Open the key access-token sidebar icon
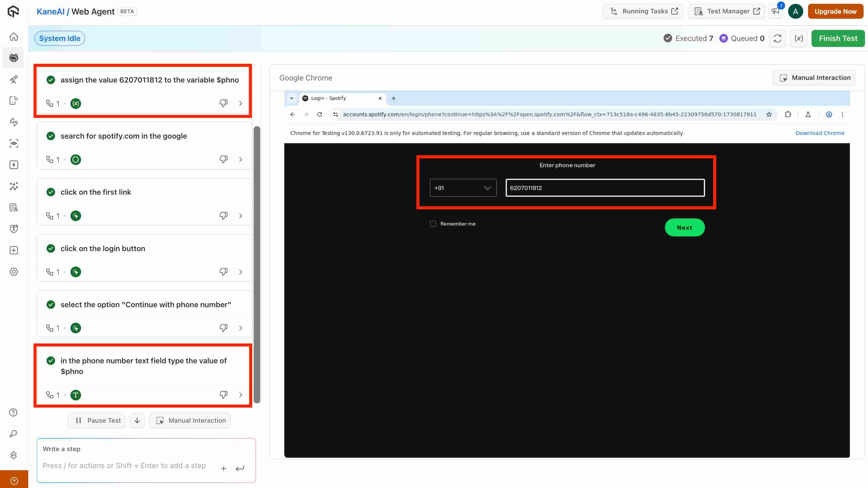This screenshot has height=488, width=868. (x=13, y=434)
